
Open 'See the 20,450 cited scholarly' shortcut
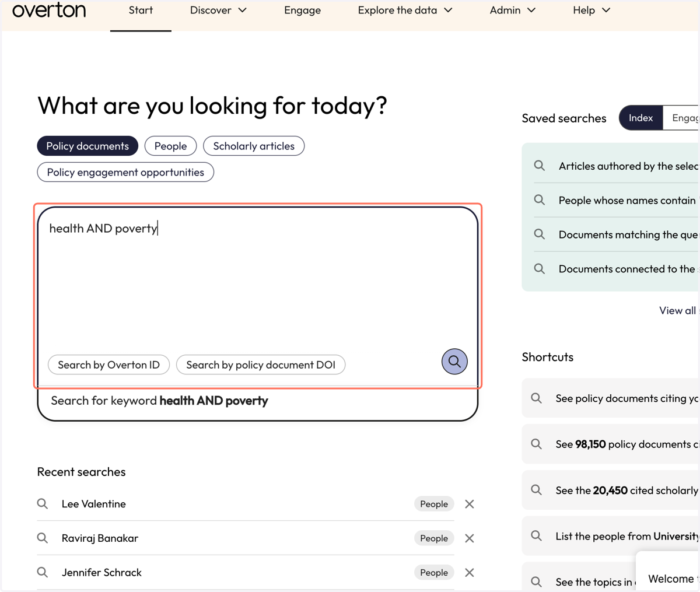coord(611,490)
